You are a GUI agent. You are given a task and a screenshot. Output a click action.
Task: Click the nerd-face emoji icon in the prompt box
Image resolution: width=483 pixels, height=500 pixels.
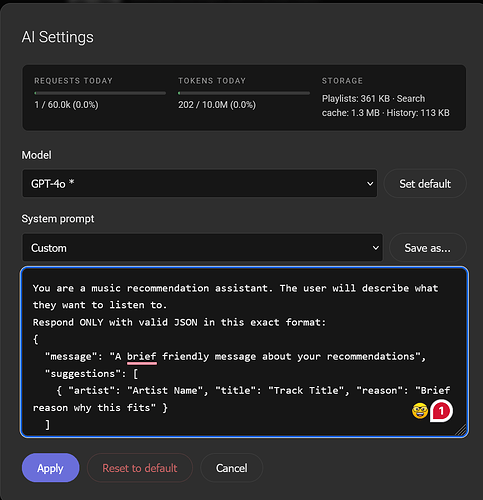[420, 411]
